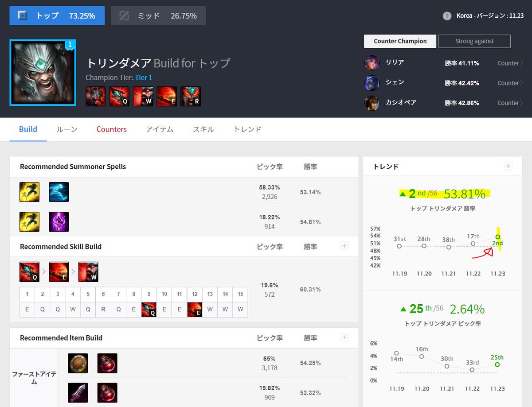The width and height of the screenshot is (532, 407).
Task: Select the Counter Champion tab
Action: (400, 41)
